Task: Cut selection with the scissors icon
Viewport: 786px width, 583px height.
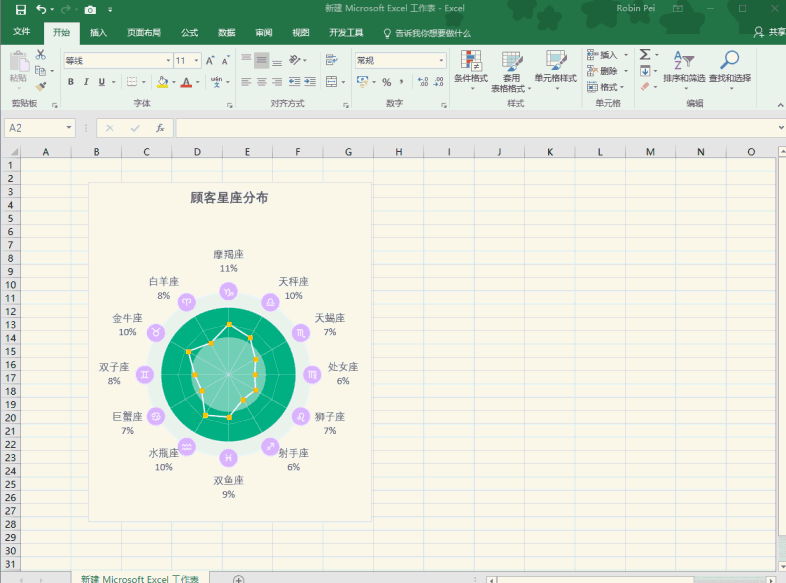Action: 41,54
